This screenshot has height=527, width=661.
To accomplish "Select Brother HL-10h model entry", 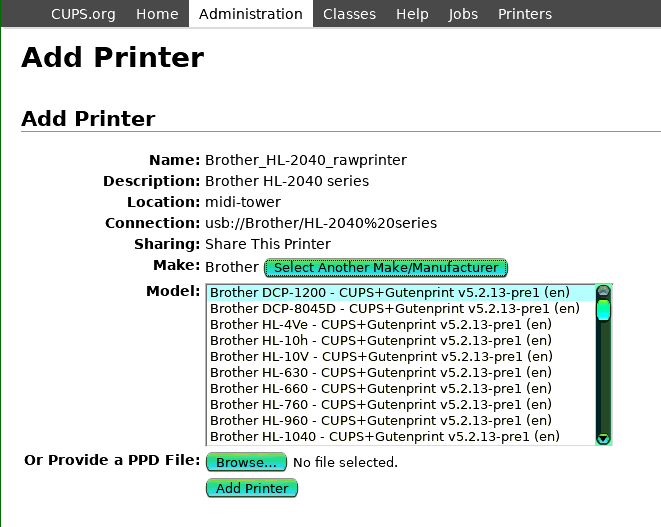I will (x=400, y=341).
